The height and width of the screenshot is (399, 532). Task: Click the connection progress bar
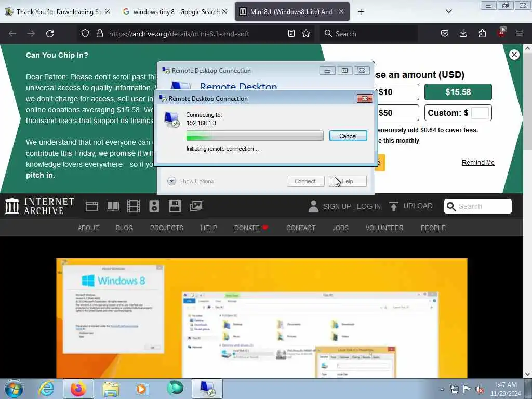pyautogui.click(x=255, y=136)
